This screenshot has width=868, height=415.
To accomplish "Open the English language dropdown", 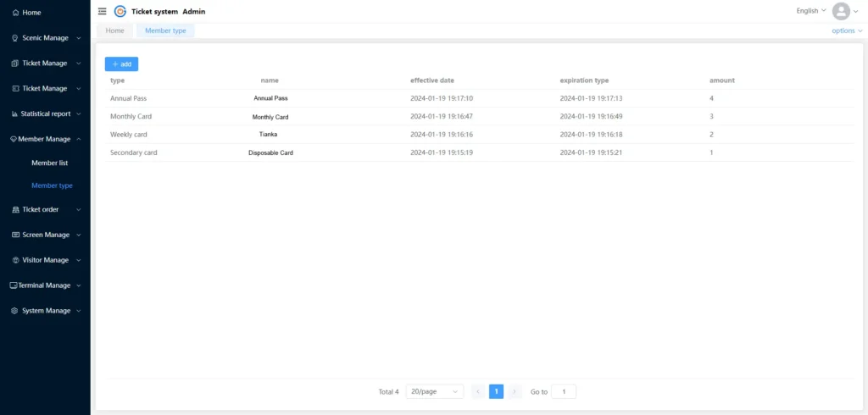I will click(811, 11).
